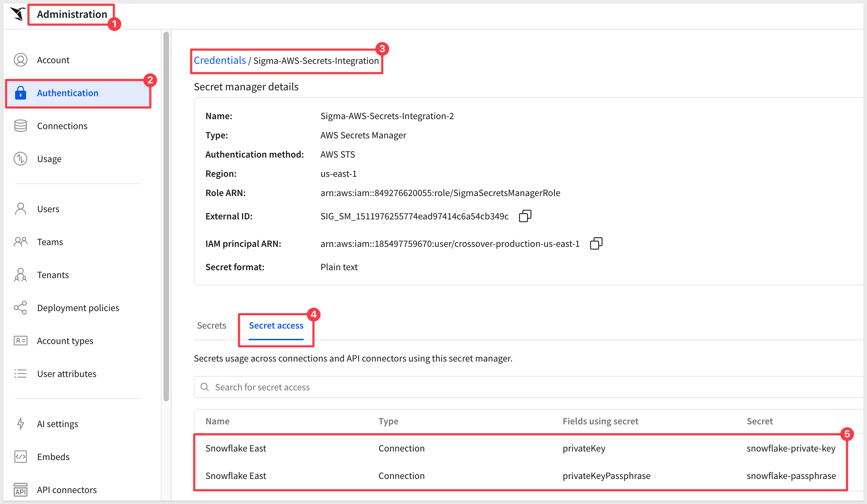Screen dimensions: 867x504
Task: Open the Embeds page
Action: pos(53,457)
